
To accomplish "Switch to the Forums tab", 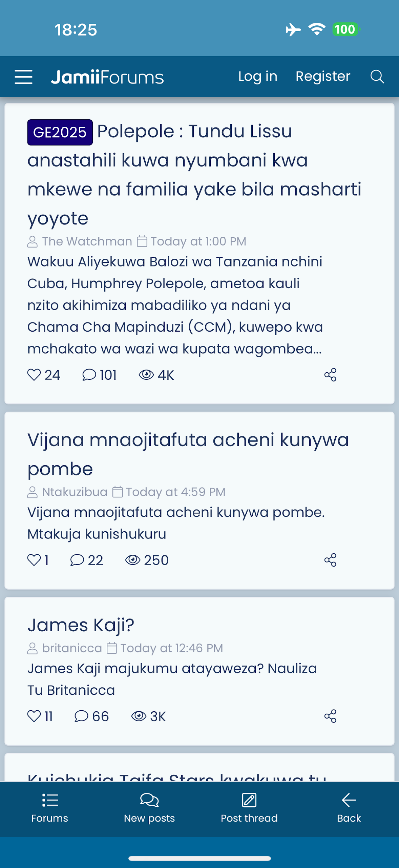I will pos(50,808).
